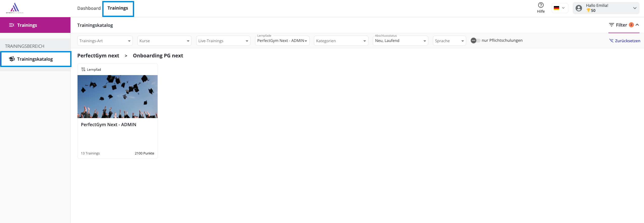Click the Lernpfad path icon on card
The height and width of the screenshot is (223, 644).
click(x=83, y=69)
